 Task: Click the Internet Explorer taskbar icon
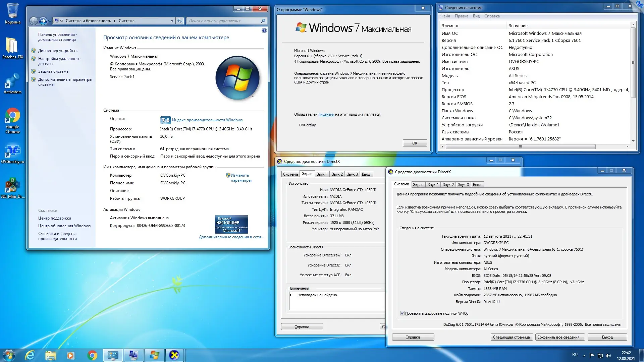tap(30, 355)
